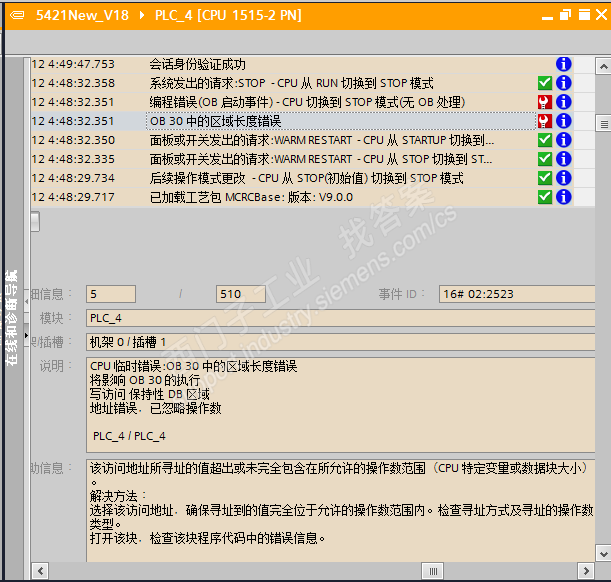This screenshot has width=611, height=582.
Task: Click the info icon on the 4:48:32.358 row
Action: point(563,83)
